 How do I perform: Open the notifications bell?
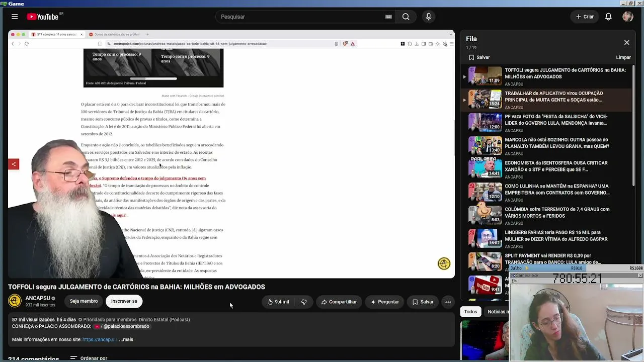click(608, 17)
